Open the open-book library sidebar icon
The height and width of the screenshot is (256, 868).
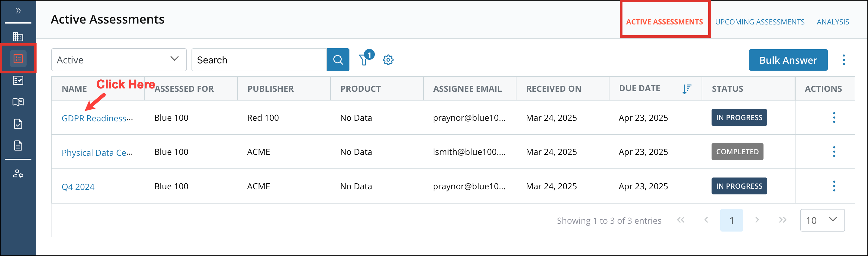click(x=18, y=102)
